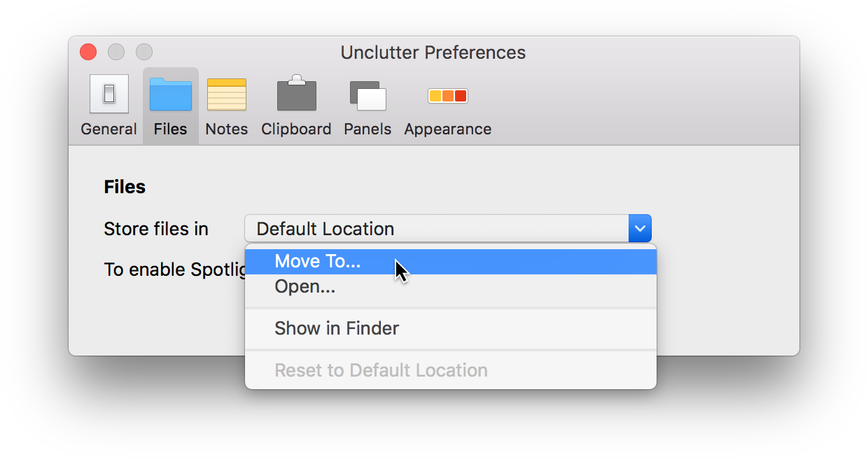Viewport: 868px width, 462px height.
Task: Open the Appearance settings pane
Action: pyautogui.click(x=447, y=104)
